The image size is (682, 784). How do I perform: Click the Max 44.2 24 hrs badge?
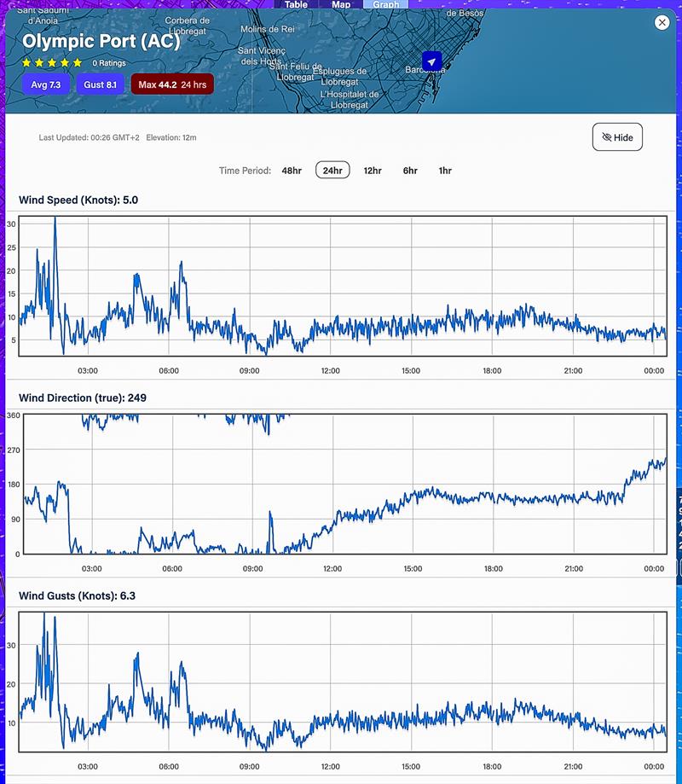[172, 84]
